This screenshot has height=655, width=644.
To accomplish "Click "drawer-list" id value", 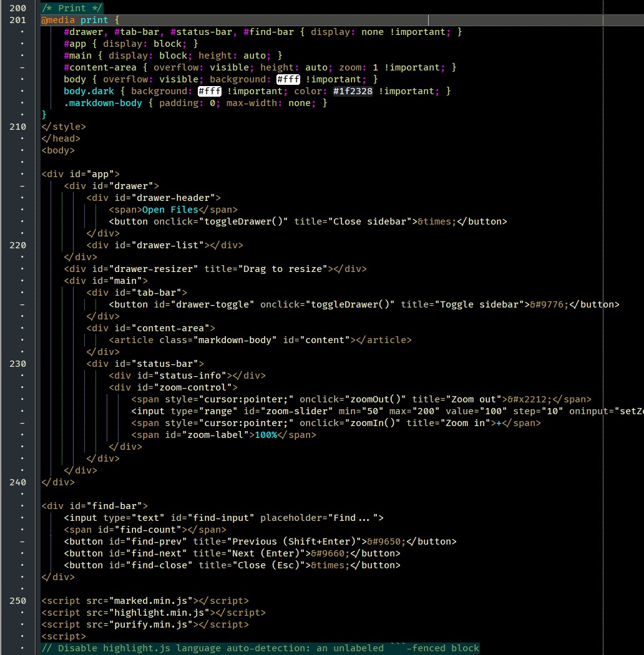I will (167, 245).
